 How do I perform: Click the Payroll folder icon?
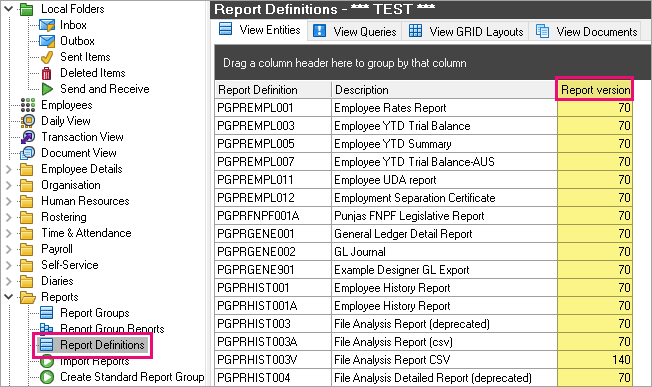point(27,249)
